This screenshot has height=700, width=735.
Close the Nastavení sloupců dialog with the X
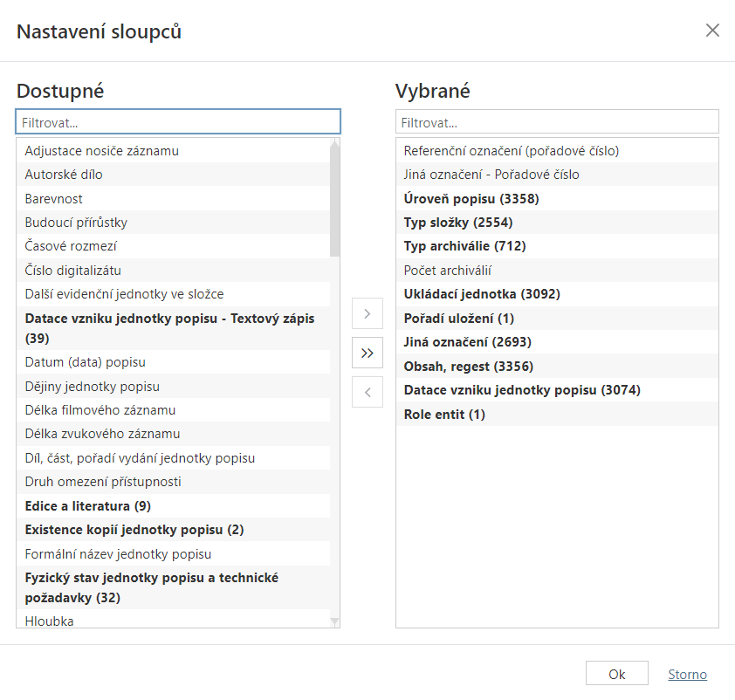(x=712, y=29)
